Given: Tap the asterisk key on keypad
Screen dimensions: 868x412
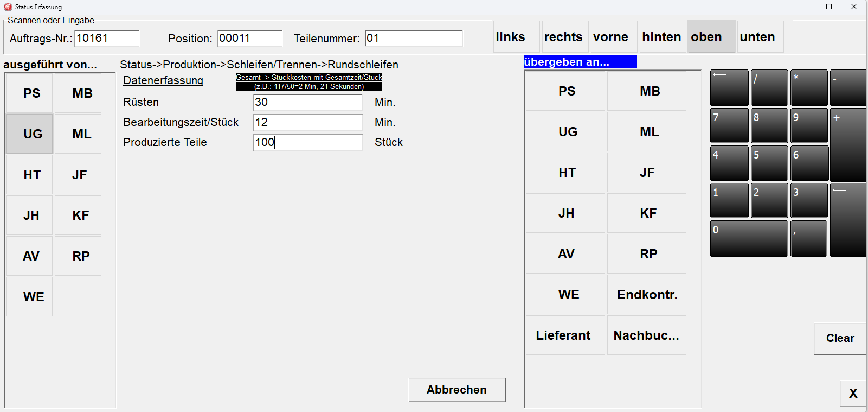Looking at the screenshot, I should (808, 87).
